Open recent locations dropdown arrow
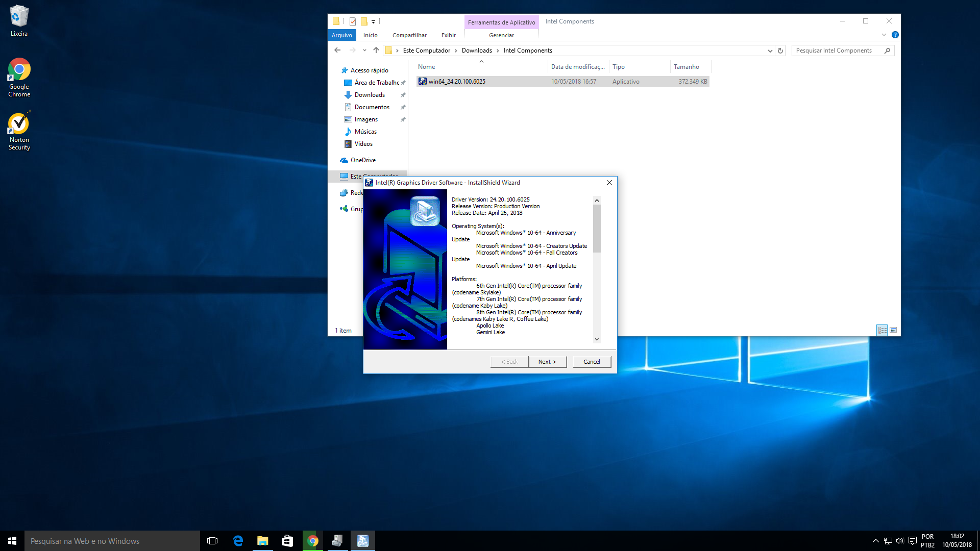 (364, 50)
